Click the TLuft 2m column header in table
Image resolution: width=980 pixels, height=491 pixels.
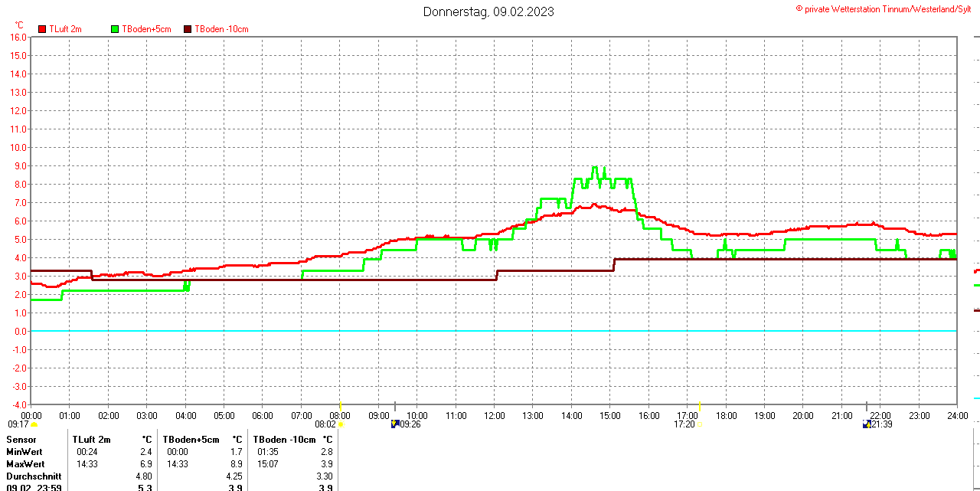pos(91,440)
